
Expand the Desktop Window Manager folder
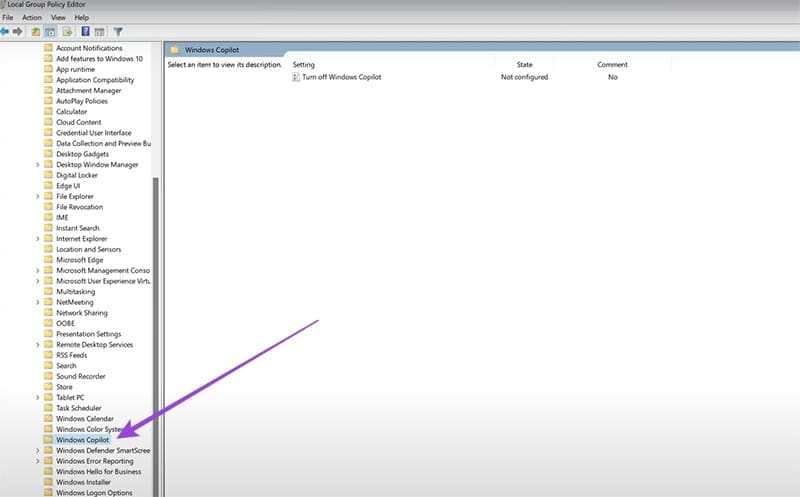[x=38, y=165]
